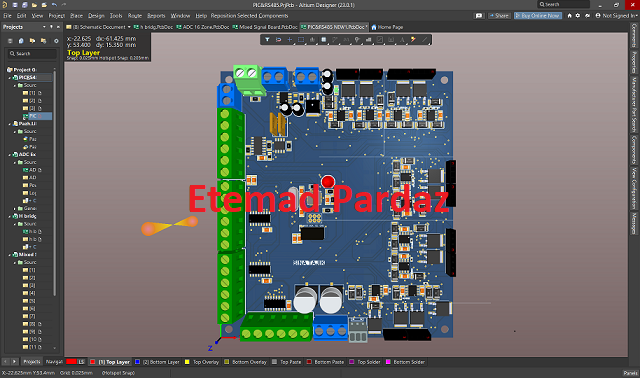Collapse the ADC Ex project tree node

pos(10,155)
